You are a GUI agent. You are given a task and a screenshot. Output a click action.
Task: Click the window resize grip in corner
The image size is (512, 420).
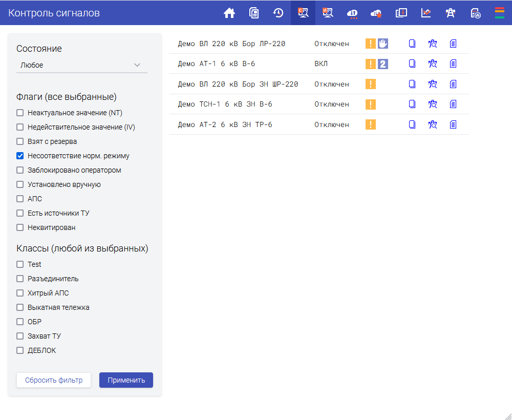507,415
